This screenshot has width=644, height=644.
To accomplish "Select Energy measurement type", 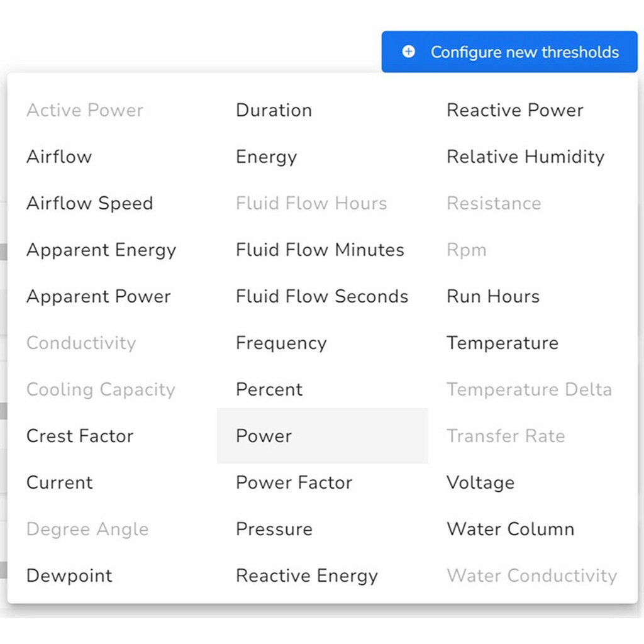I will [x=267, y=157].
